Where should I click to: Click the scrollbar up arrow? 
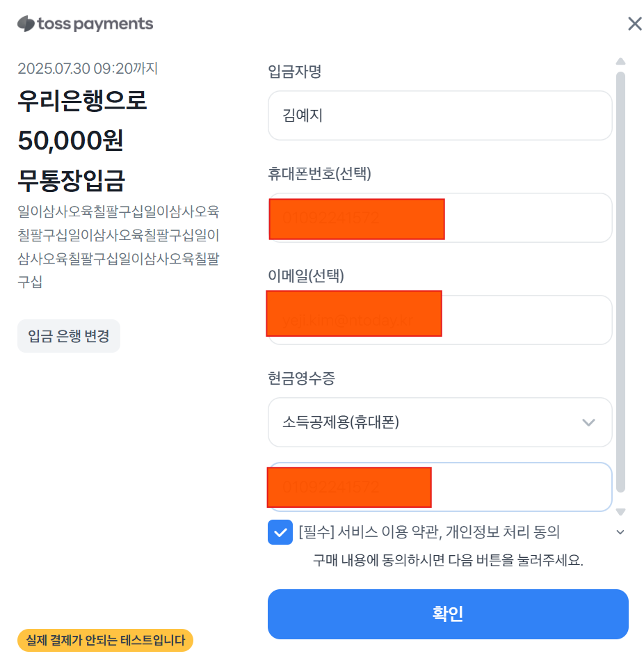pyautogui.click(x=620, y=61)
